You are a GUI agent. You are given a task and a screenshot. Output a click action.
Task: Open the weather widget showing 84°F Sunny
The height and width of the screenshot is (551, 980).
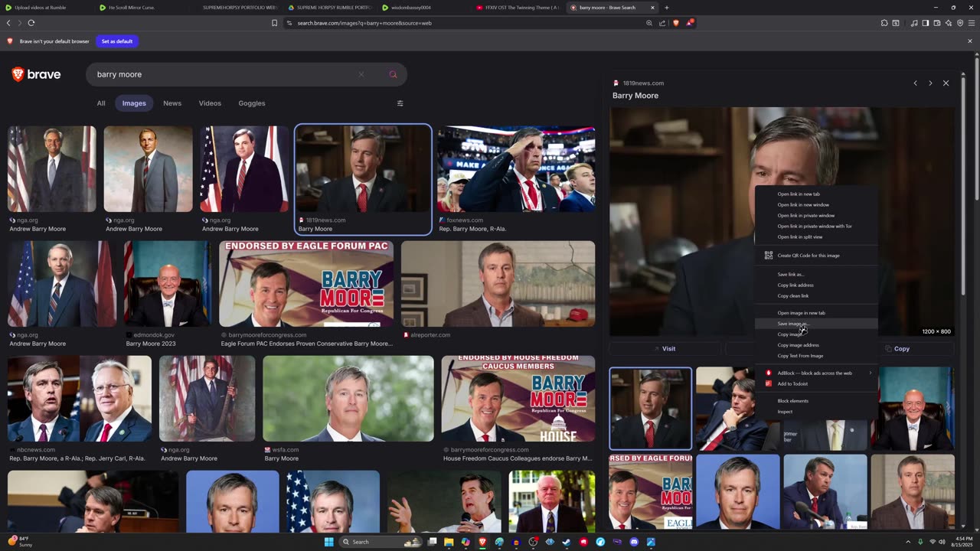(21, 542)
